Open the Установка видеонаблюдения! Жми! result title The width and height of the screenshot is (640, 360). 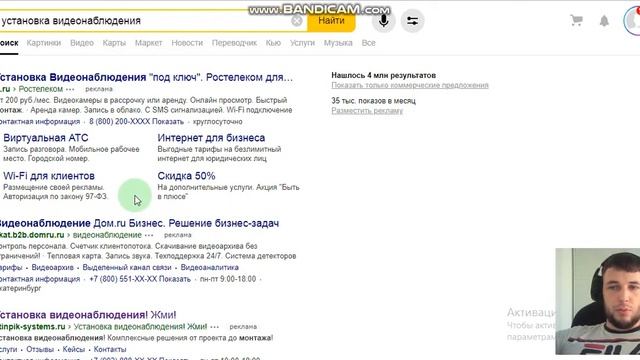(88, 315)
